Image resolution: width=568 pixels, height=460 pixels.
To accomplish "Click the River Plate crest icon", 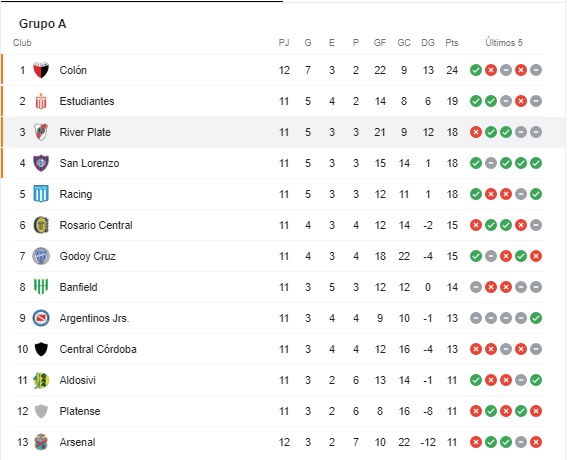I will pos(41,132).
